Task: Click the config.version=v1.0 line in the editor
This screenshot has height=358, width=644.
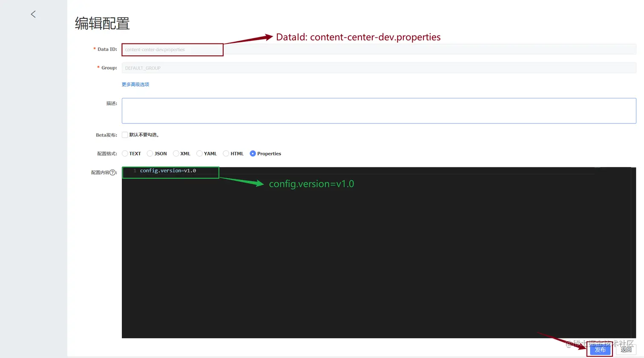Action: coord(168,171)
